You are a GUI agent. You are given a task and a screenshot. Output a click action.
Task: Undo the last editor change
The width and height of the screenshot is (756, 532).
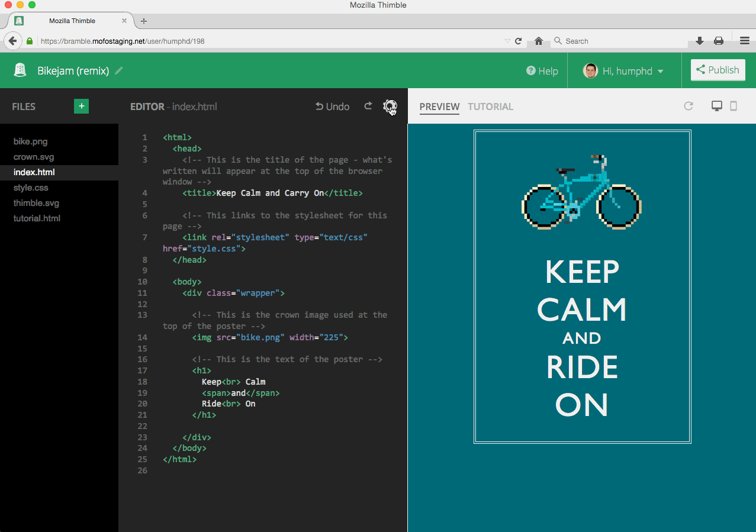[332, 107]
